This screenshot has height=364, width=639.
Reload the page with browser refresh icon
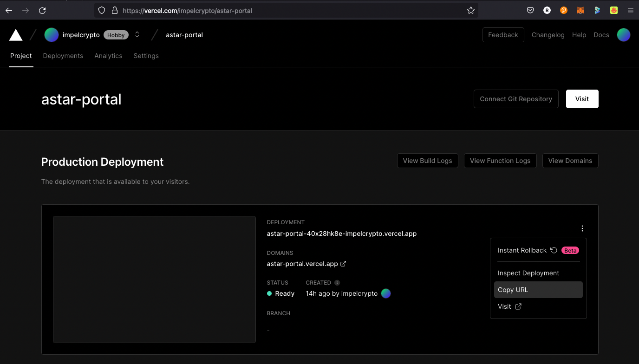42,10
